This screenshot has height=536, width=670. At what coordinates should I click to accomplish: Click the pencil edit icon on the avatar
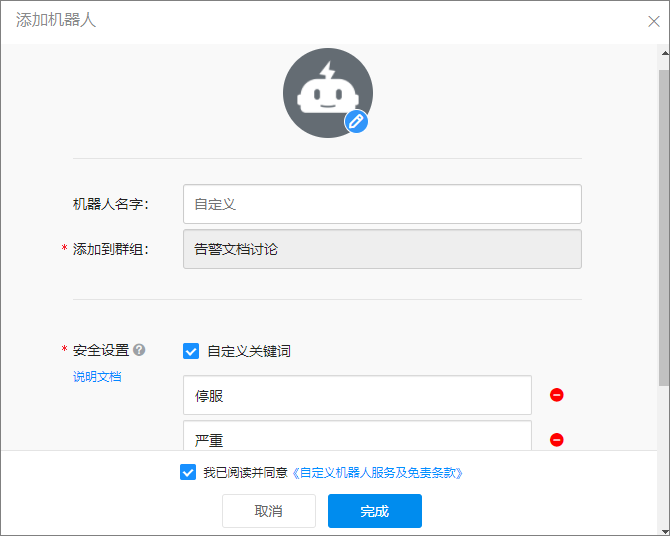tap(356, 122)
